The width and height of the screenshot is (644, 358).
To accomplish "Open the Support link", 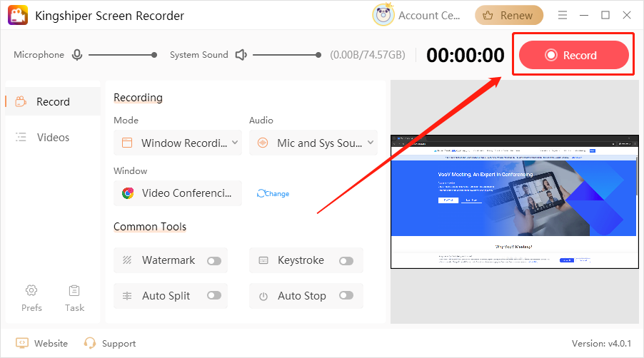I will [119, 344].
